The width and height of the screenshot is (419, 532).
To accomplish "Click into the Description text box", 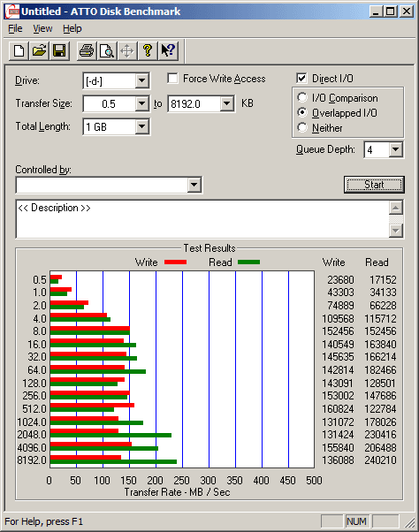I will (202, 219).
